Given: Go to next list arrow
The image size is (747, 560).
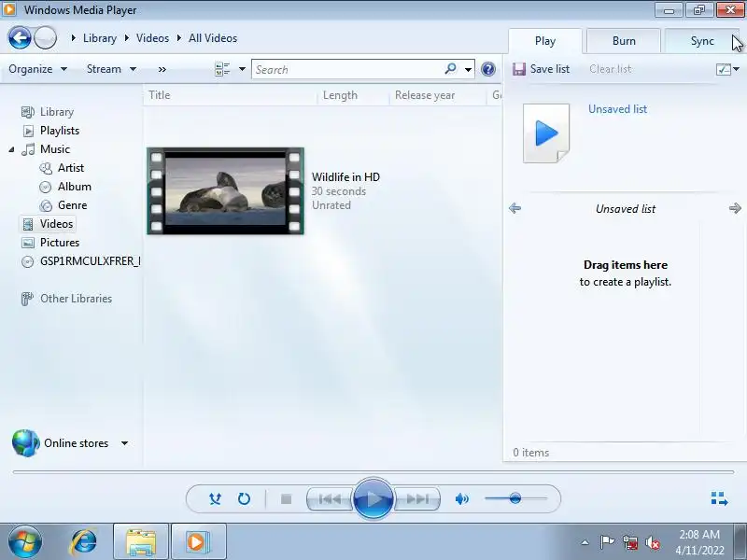Looking at the screenshot, I should pyautogui.click(x=735, y=208).
